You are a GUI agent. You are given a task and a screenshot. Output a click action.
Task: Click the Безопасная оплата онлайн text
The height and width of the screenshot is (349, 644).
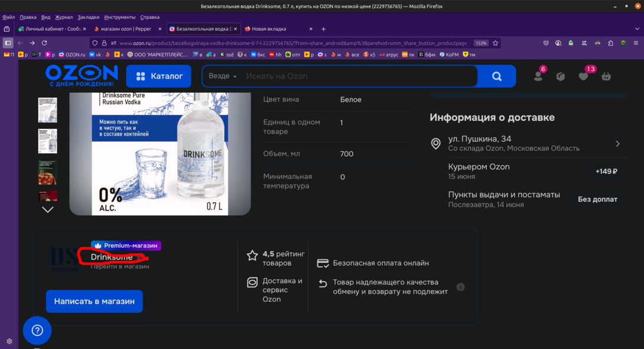click(380, 263)
